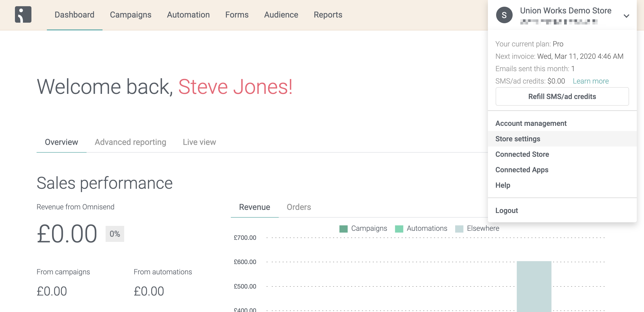Open Connected Apps from account menu
The image size is (644, 312).
[522, 170]
